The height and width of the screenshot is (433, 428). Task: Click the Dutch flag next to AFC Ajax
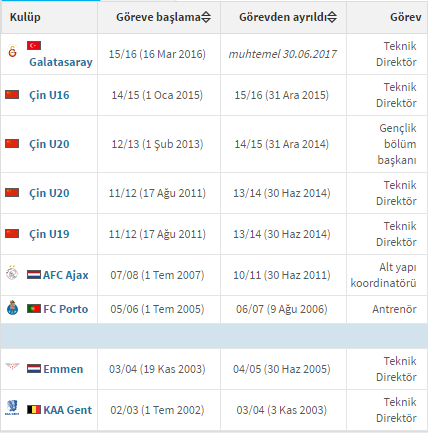point(34,275)
